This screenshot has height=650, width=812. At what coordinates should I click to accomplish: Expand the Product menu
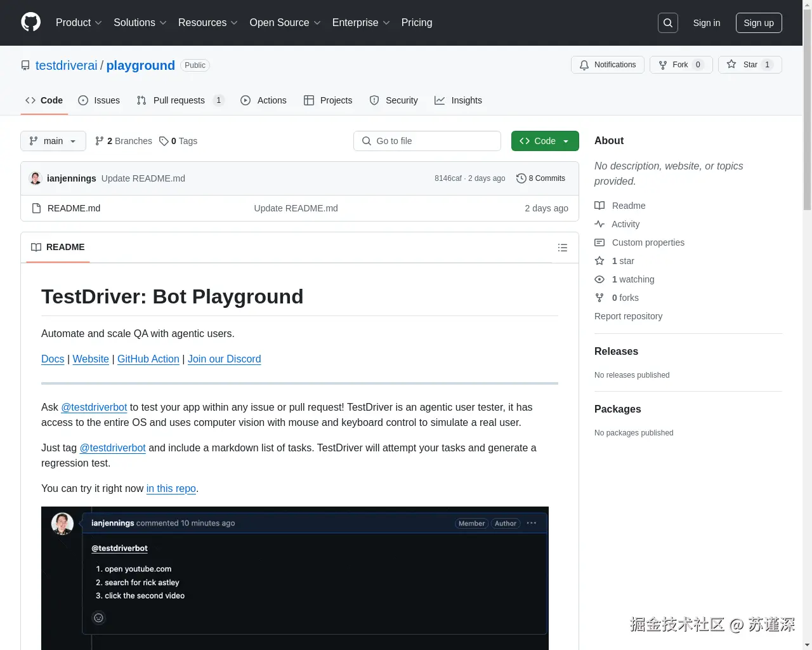[x=79, y=23]
